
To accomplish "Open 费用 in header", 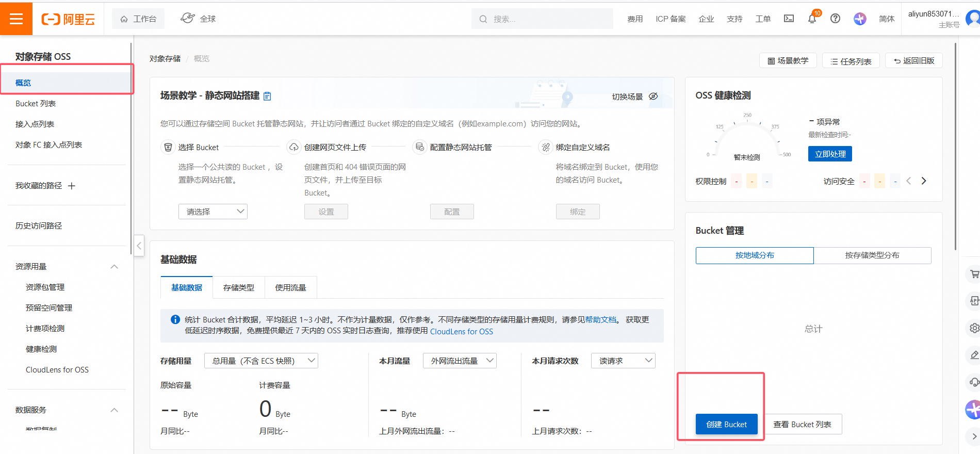I will point(635,19).
